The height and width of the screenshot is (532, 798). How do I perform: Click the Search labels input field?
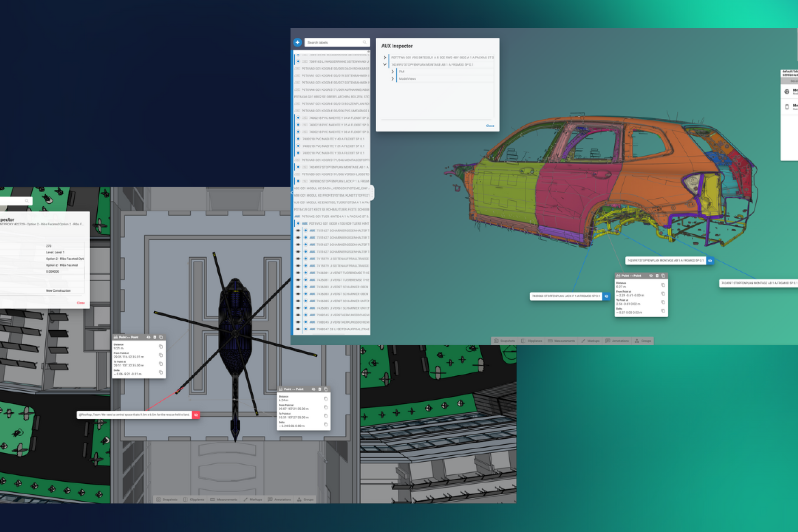(335, 42)
